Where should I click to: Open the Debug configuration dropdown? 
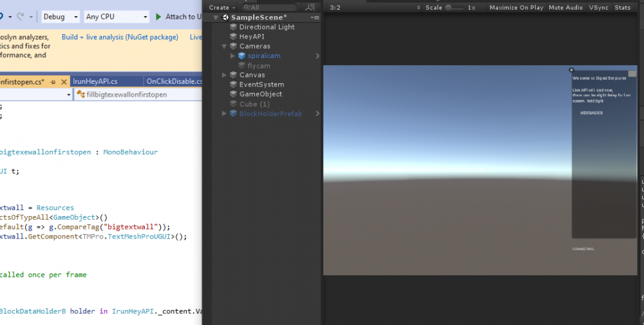coord(61,17)
